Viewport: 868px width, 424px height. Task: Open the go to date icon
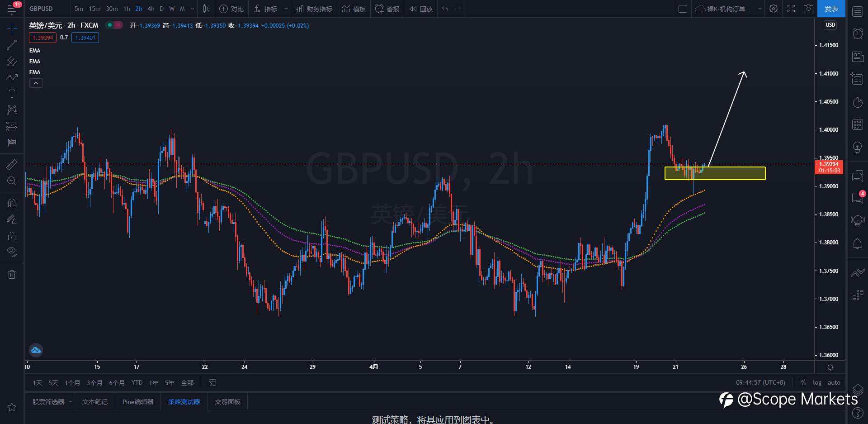pyautogui.click(x=212, y=383)
